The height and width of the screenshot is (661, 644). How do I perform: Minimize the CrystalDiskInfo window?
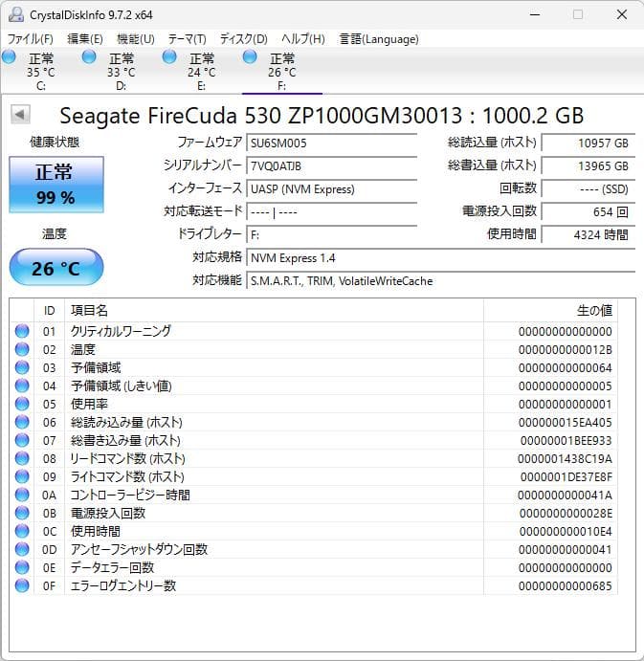(535, 14)
